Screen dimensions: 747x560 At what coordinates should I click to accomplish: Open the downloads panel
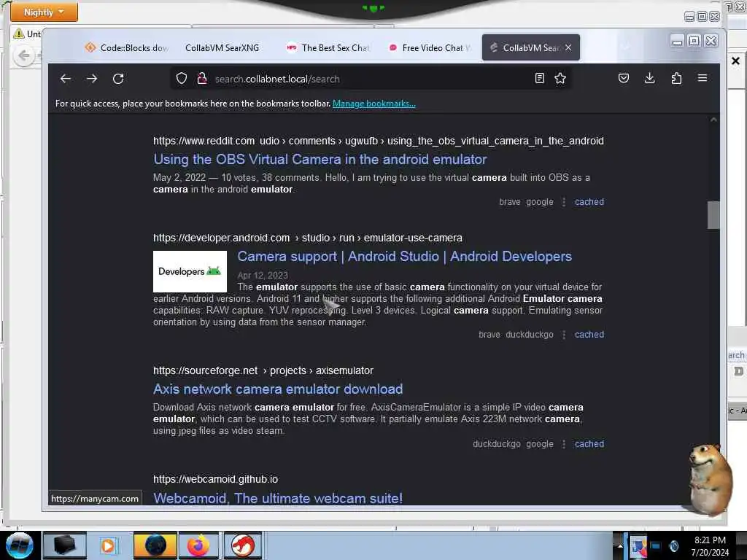(649, 78)
